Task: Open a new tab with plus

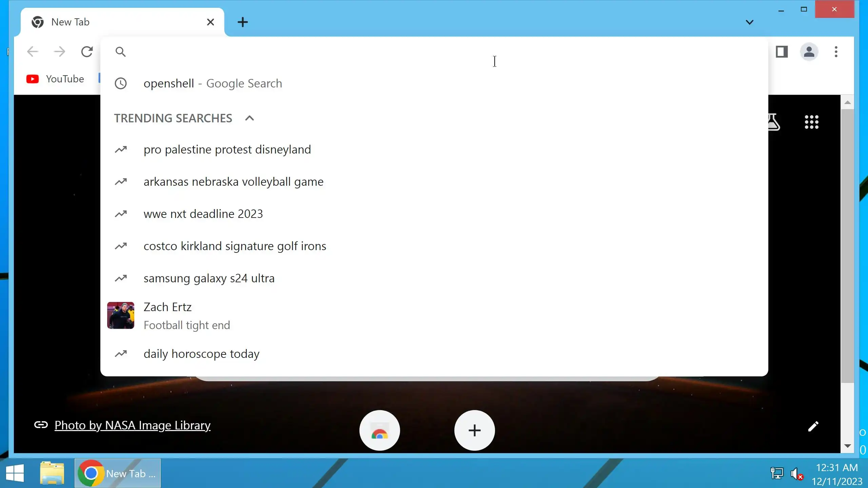Action: 243,22
